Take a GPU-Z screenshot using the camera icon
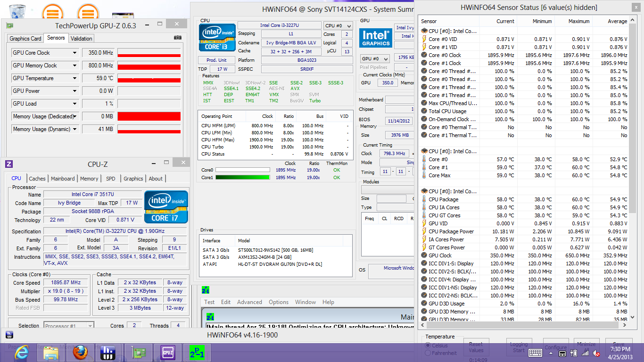644x362 pixels. 177,38
